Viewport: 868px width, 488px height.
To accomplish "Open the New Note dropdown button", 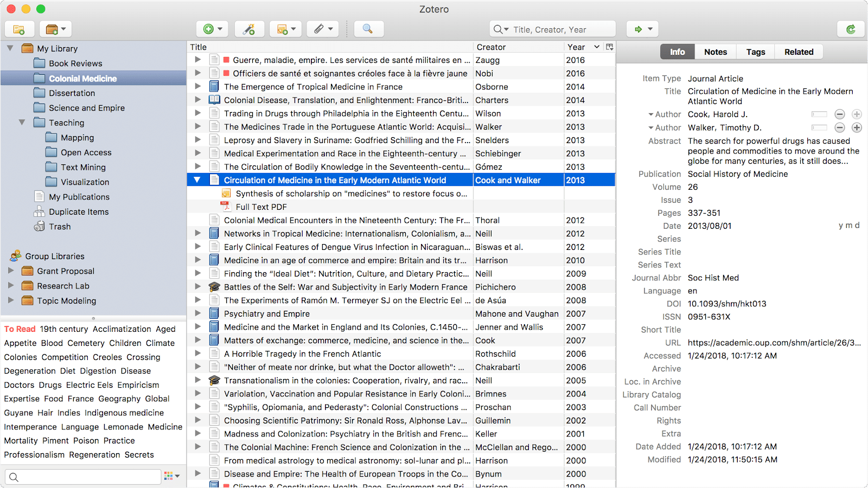I will pyautogui.click(x=286, y=29).
